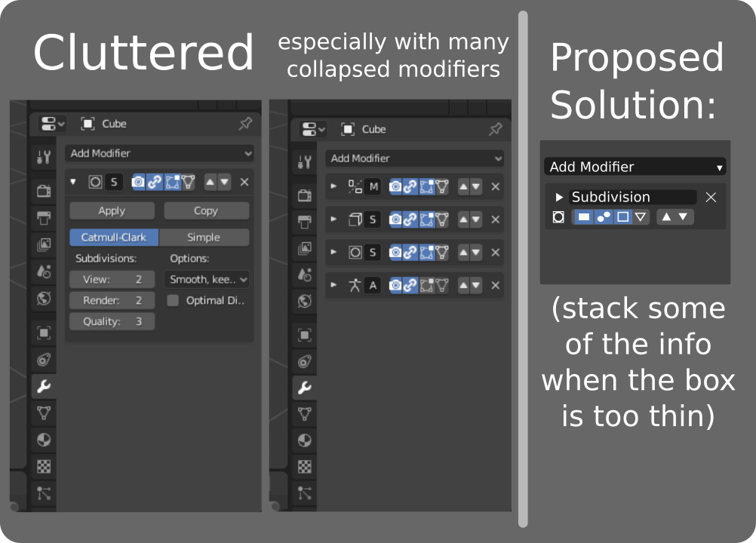Viewport: 756px width, 543px height.
Task: Click the Apply button
Action: coord(112,210)
